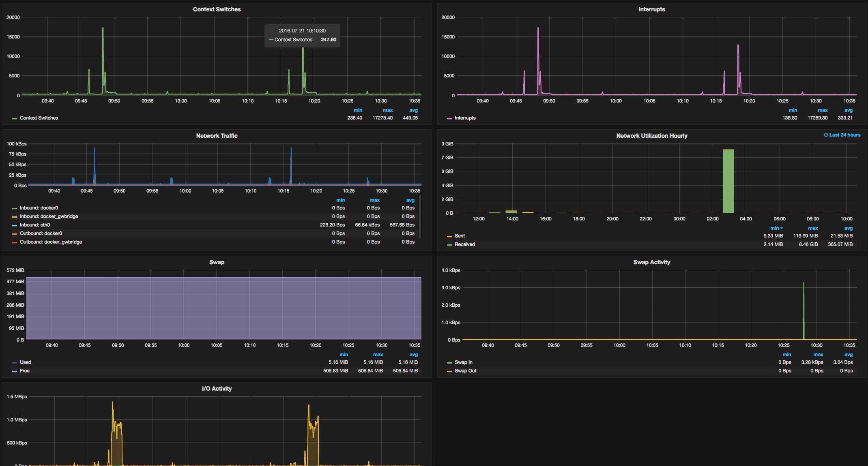
Task: Click the red color line for Outbound: docker_gwbridge
Action: 15,242
